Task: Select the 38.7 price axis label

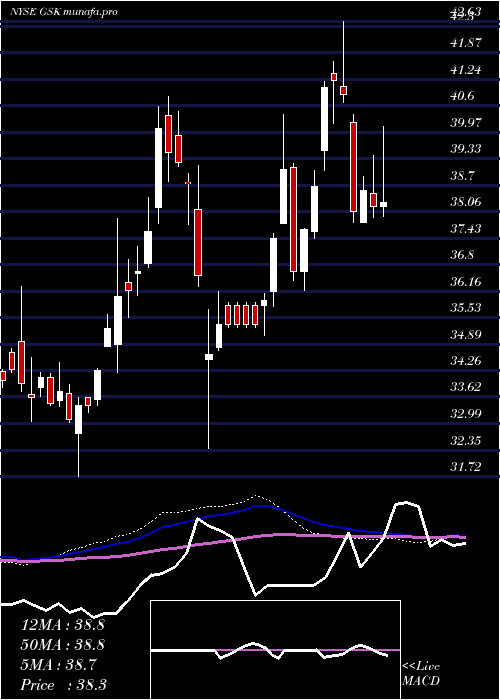Action: point(462,175)
